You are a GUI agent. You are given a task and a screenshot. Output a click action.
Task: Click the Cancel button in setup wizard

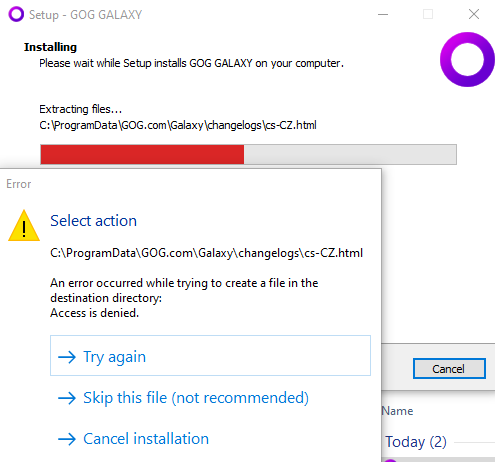point(449,369)
